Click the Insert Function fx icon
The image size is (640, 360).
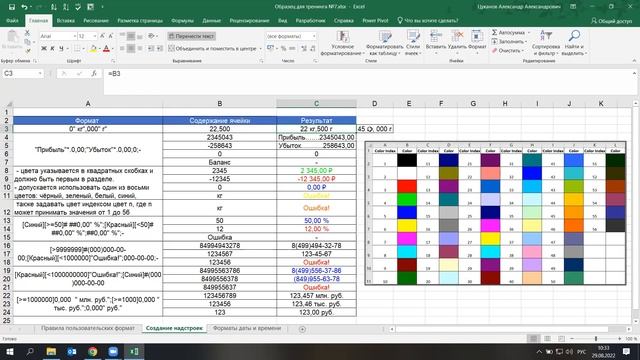(94, 73)
